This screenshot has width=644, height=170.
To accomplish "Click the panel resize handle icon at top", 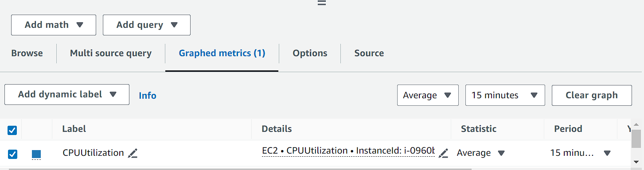I will click(x=322, y=3).
